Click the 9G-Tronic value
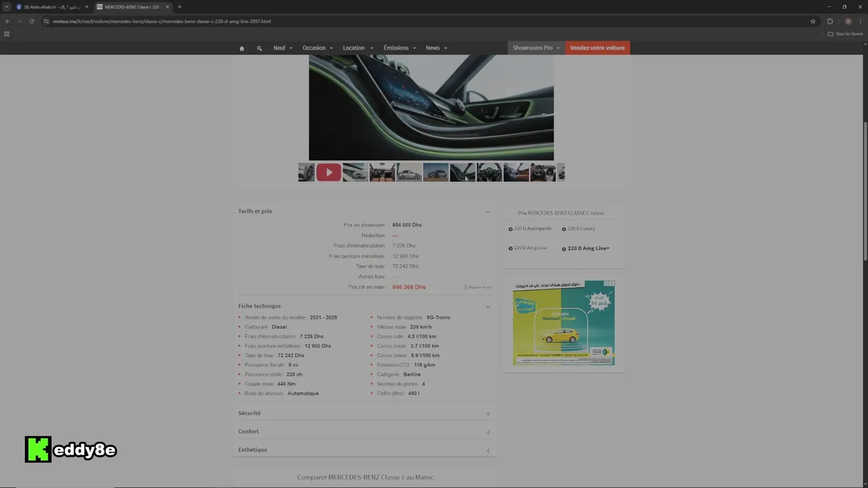The image size is (868, 488). click(x=438, y=317)
